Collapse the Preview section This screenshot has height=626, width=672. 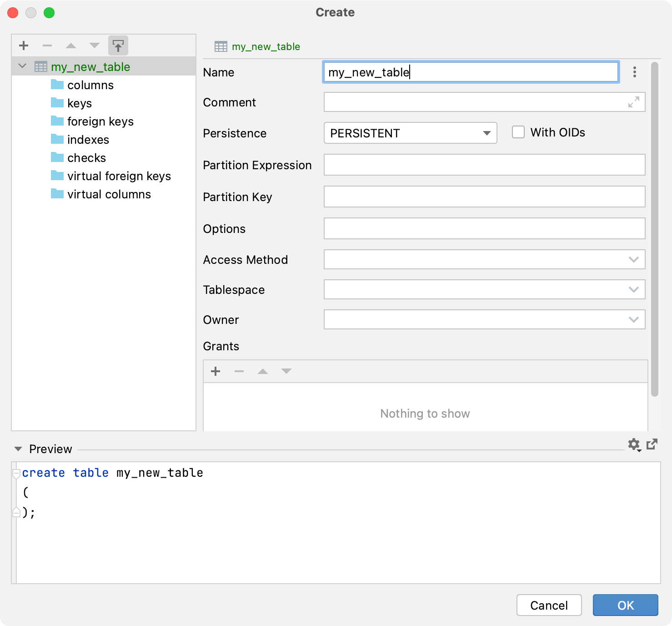tap(18, 449)
